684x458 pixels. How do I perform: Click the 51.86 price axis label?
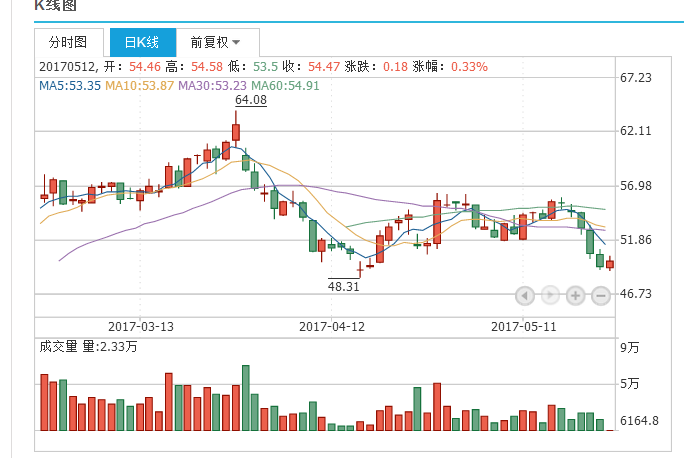[636, 240]
